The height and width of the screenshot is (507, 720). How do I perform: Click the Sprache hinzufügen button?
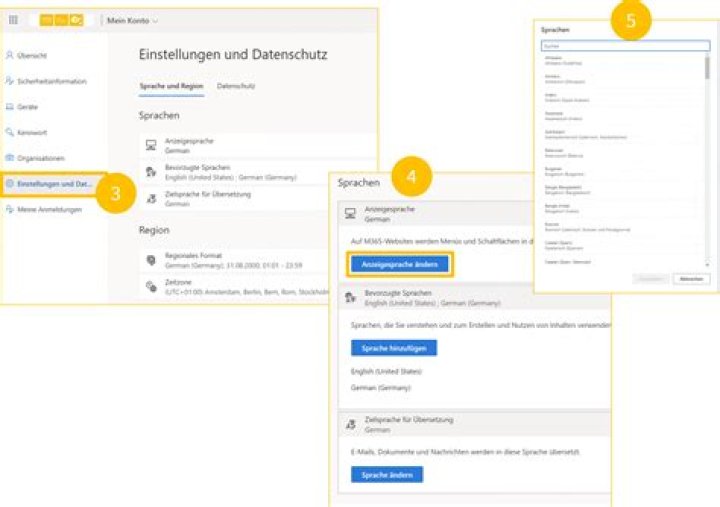(x=394, y=348)
